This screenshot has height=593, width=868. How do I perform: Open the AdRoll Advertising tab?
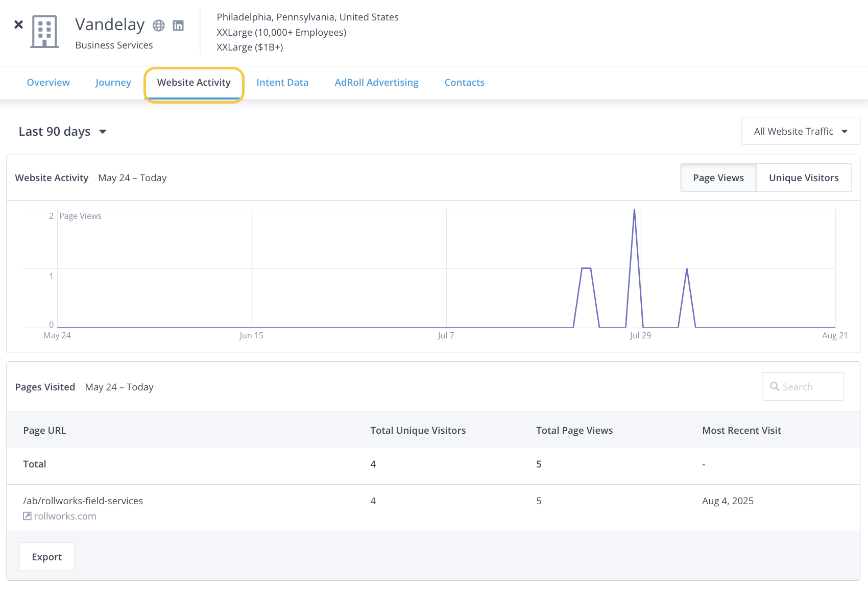(x=376, y=82)
